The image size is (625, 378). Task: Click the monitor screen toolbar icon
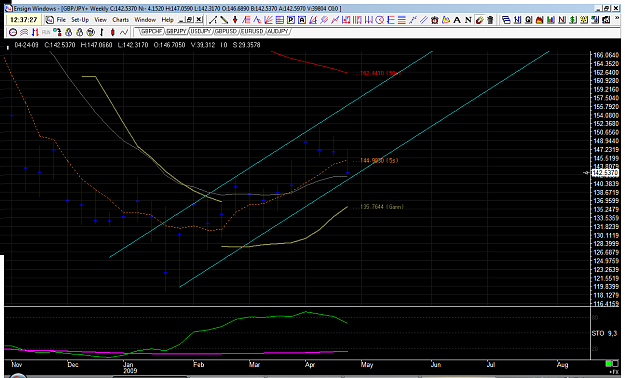[x=595, y=20]
